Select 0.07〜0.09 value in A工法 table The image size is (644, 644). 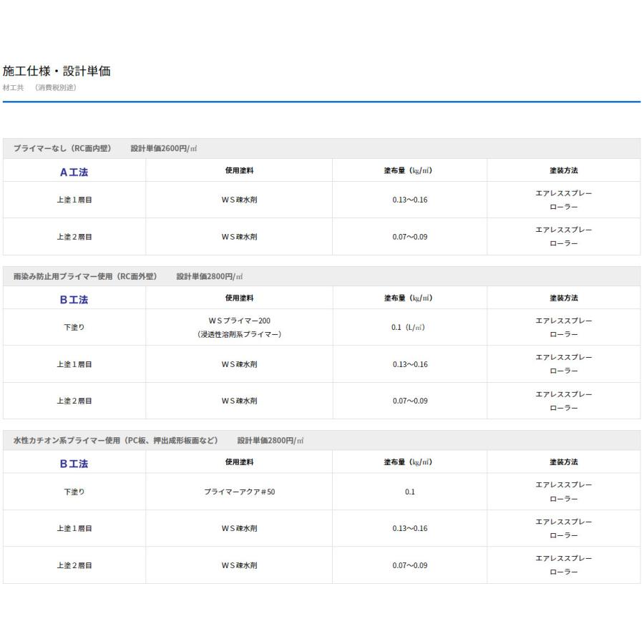pos(409,237)
